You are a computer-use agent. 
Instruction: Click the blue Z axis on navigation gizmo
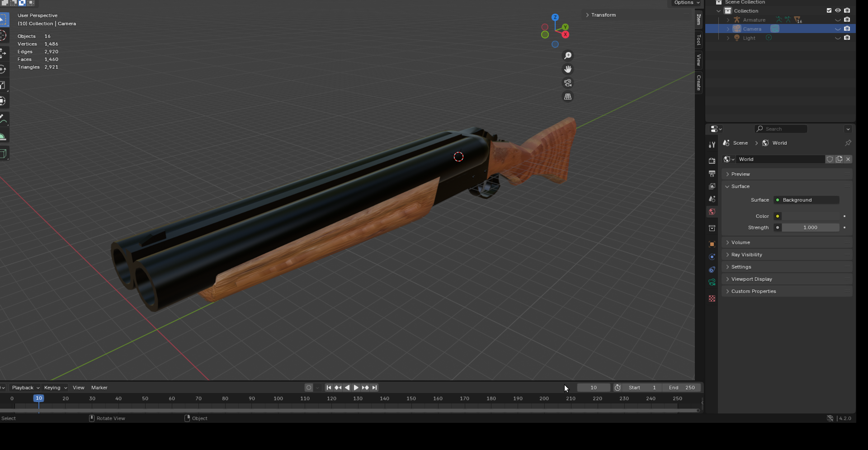[555, 17]
